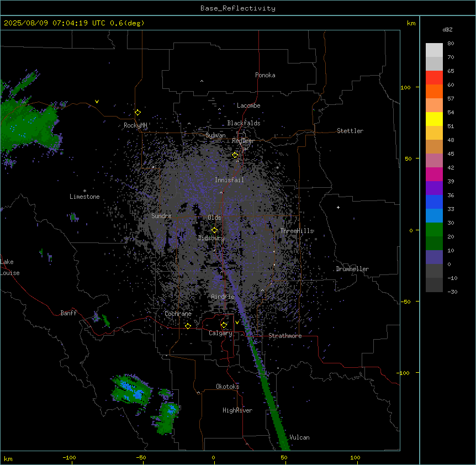The height and width of the screenshot is (465, 476).
Task: Click the yellow V marker east of Calgary
Action: pos(237,323)
